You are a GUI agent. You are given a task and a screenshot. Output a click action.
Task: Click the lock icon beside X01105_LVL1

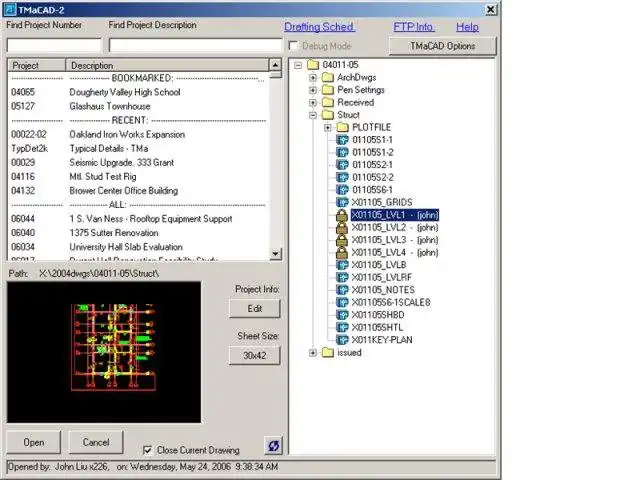pyautogui.click(x=342, y=215)
